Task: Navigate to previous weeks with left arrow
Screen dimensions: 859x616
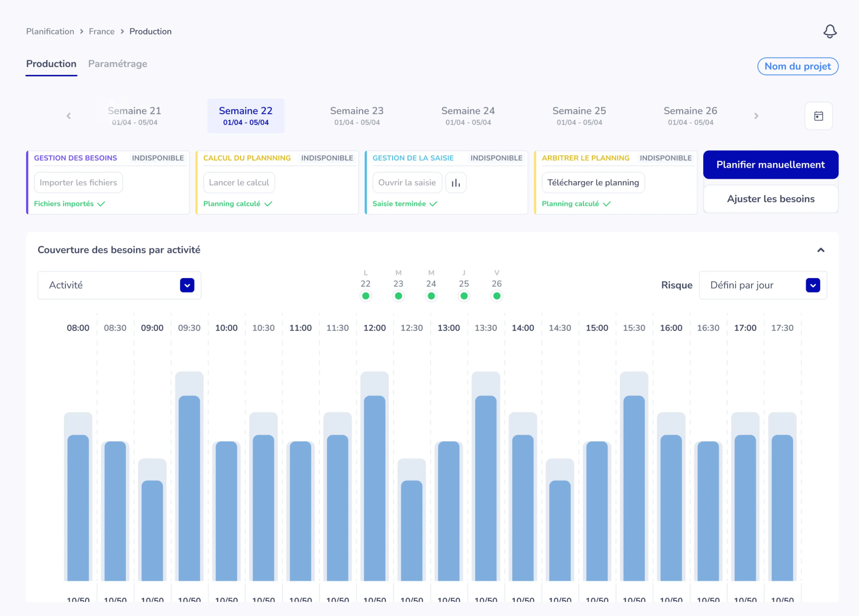Action: pos(69,116)
